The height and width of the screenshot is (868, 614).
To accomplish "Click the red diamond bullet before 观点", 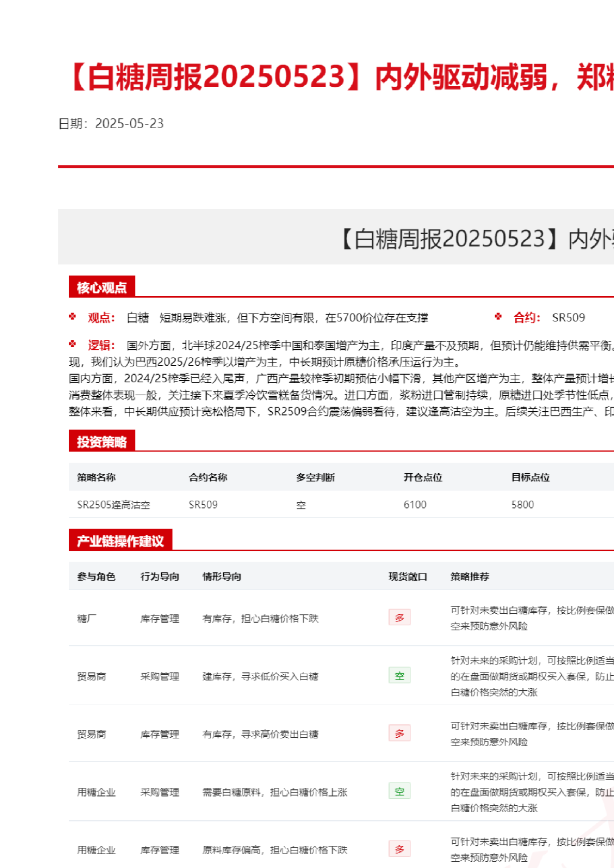I will tap(72, 317).
